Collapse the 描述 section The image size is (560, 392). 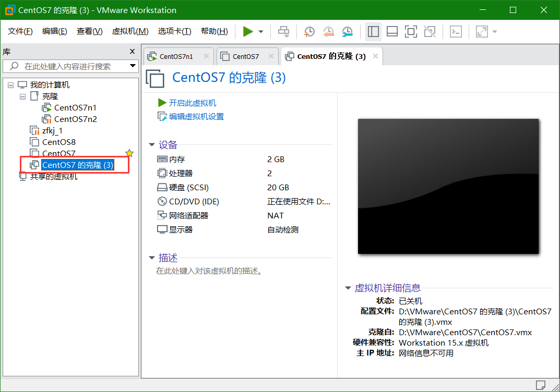[x=152, y=258]
